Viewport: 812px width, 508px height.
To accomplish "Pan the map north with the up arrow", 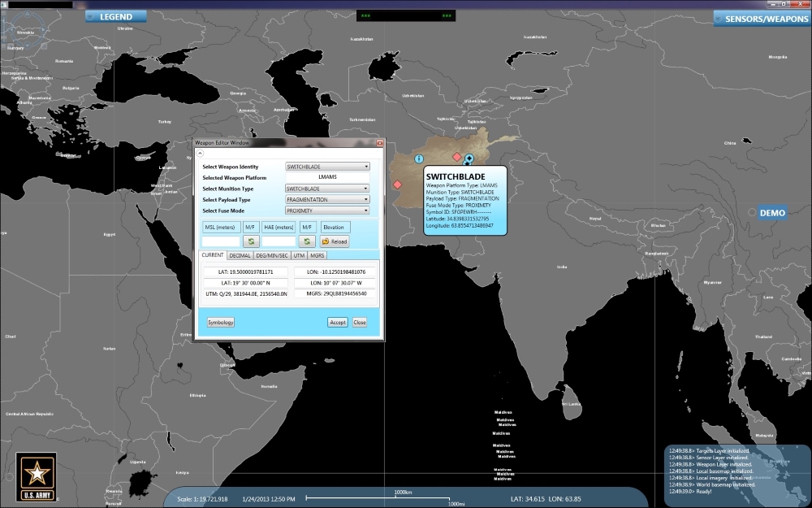I will tap(27, 15).
